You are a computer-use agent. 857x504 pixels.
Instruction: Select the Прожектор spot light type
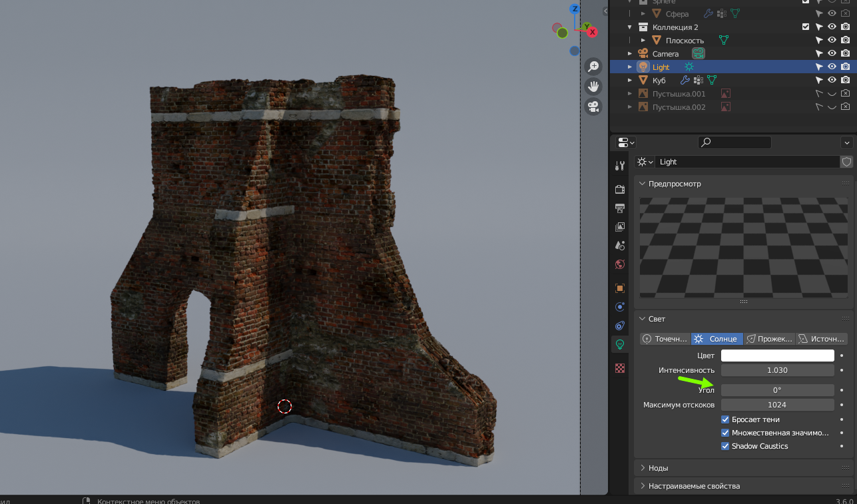(769, 339)
